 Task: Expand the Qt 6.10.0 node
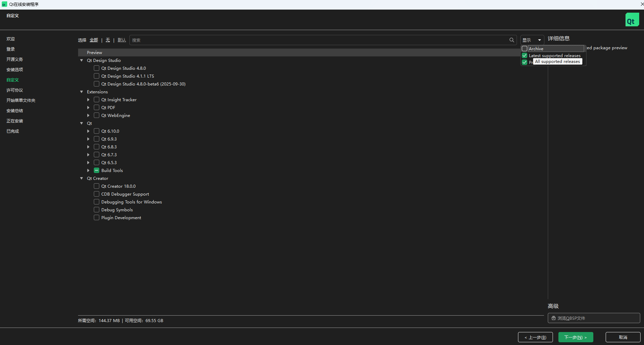click(88, 131)
